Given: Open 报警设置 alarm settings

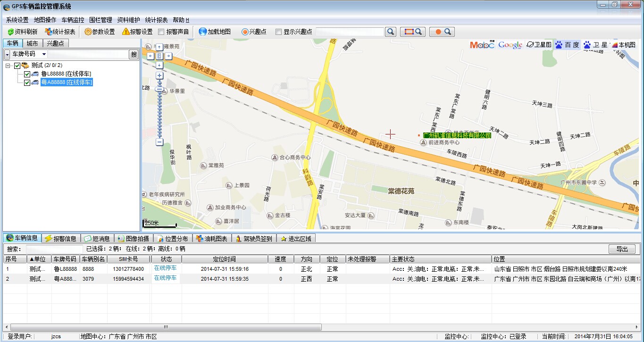Looking at the screenshot, I should click(137, 32).
